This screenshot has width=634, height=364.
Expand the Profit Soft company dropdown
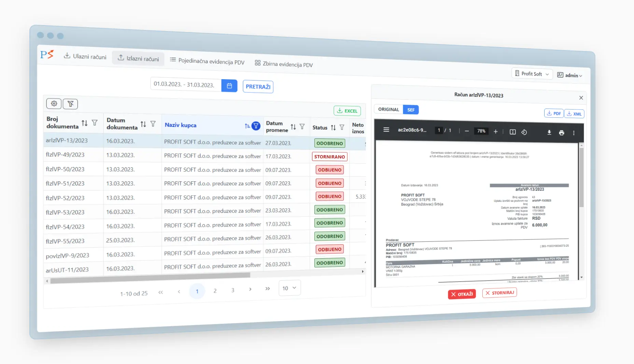pyautogui.click(x=532, y=74)
